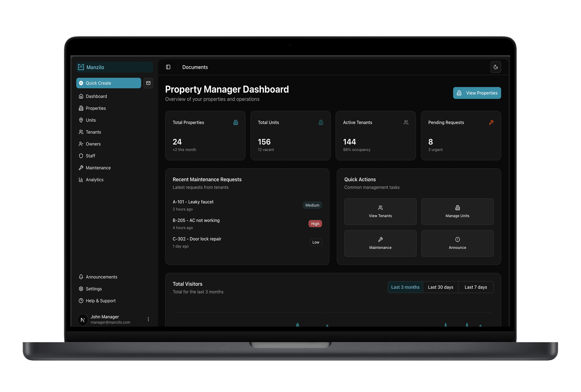Open the Tenants section via its sidebar icon
This screenshot has height=392, width=581.
coord(81,132)
